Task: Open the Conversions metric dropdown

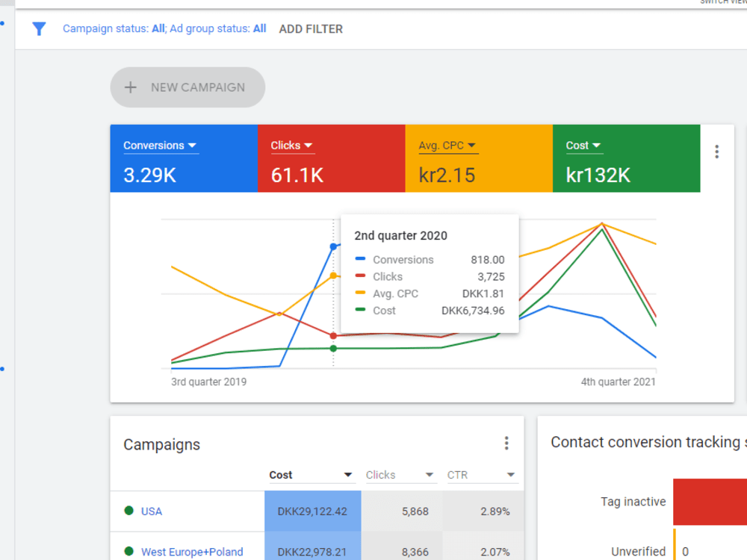Action: coord(193,145)
